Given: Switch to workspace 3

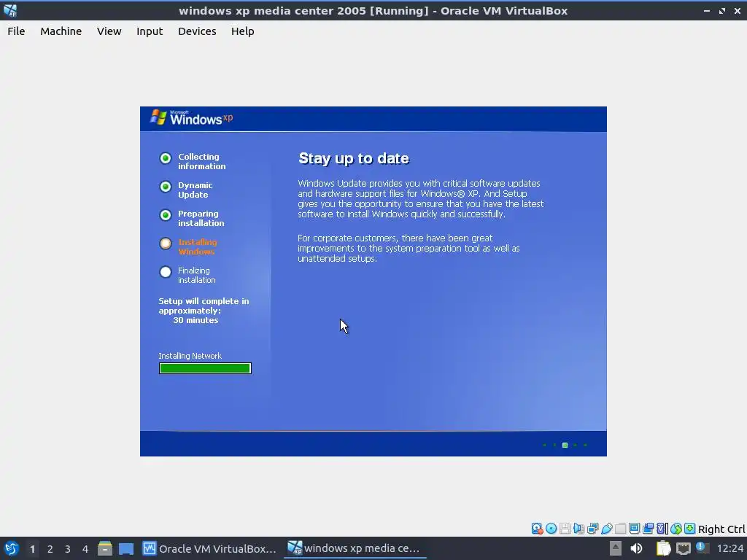Looking at the screenshot, I should coord(68,549).
